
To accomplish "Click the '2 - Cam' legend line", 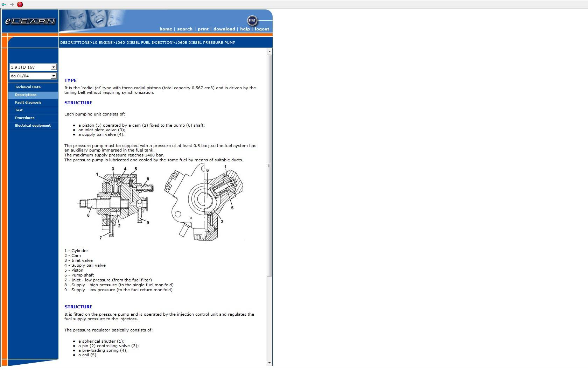I will point(72,255).
